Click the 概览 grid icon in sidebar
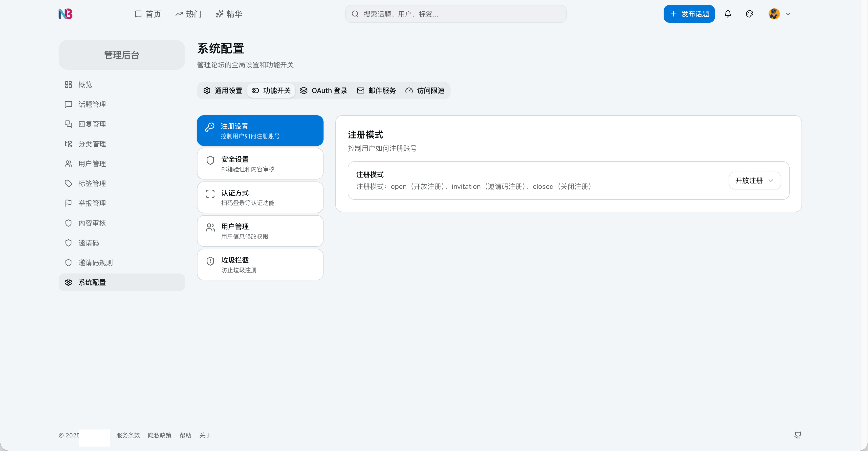 (x=68, y=85)
